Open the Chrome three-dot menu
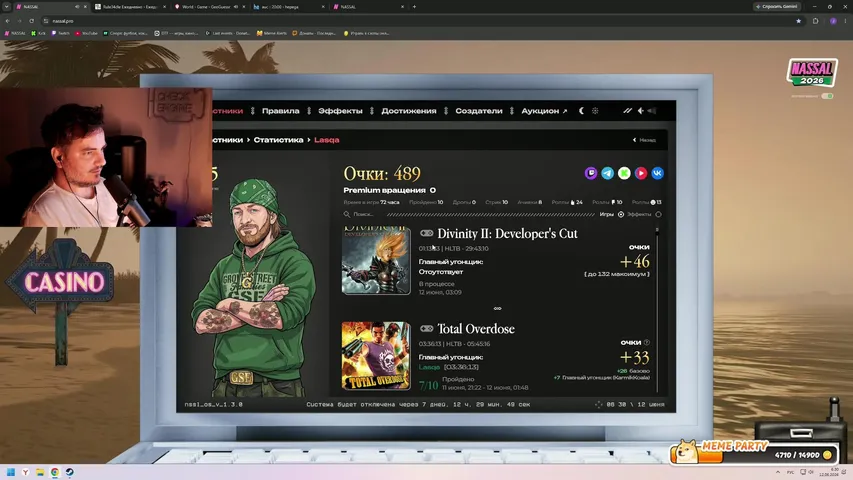 (845, 21)
